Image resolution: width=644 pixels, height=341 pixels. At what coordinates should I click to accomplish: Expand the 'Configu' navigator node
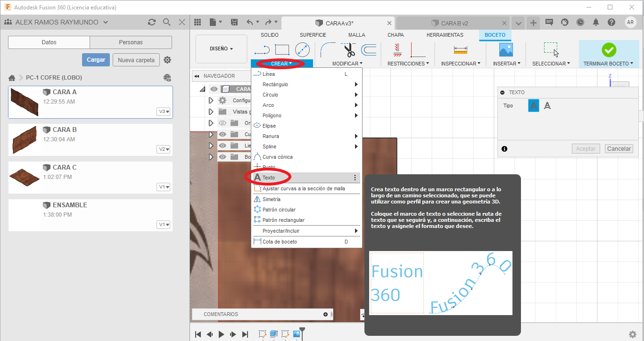(x=211, y=100)
